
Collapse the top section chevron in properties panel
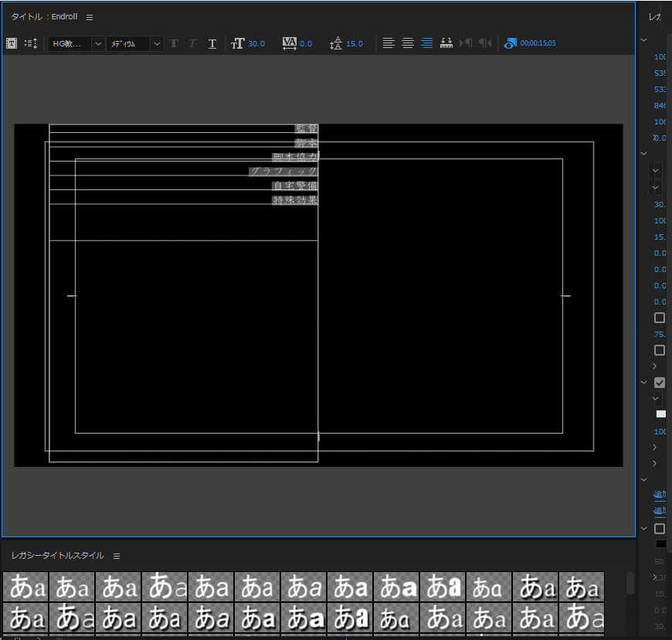click(x=644, y=40)
